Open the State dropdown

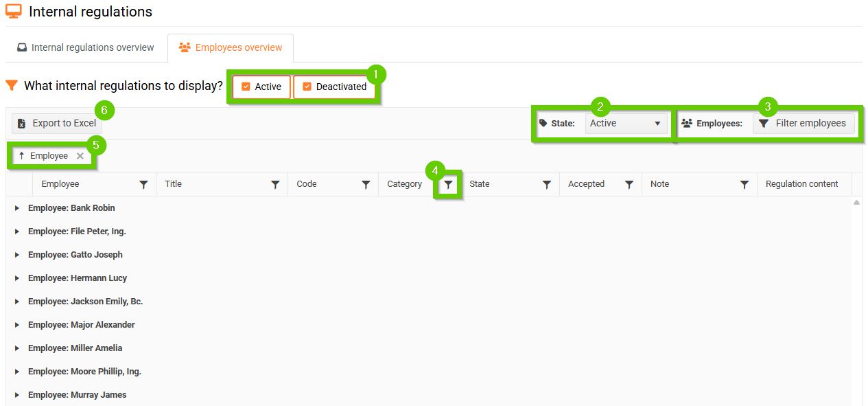click(x=626, y=124)
